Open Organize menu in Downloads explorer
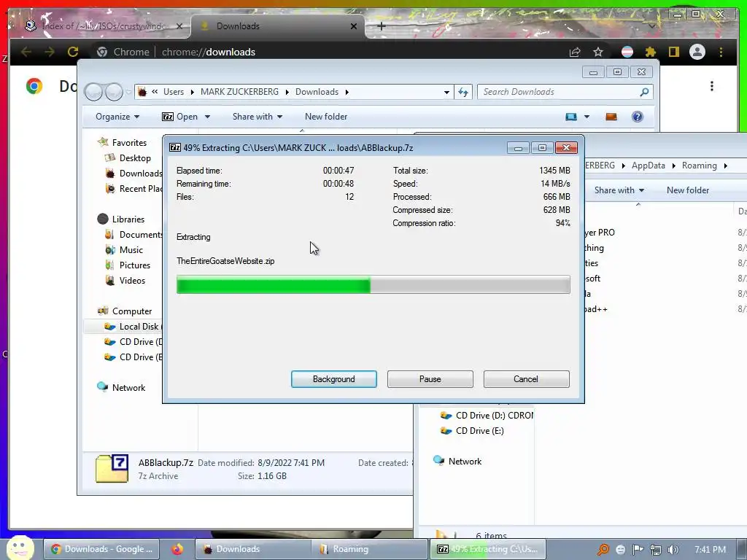Screen dimensions: 747x560 [117, 117]
